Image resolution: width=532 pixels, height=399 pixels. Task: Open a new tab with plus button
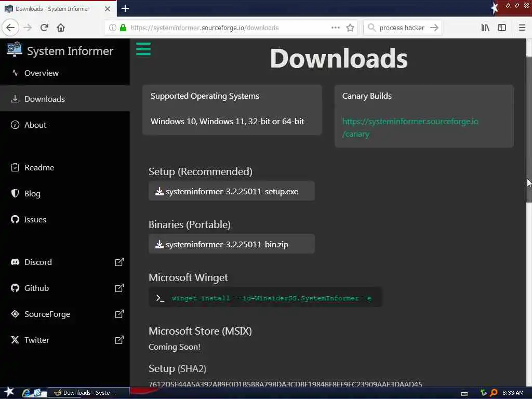click(x=125, y=8)
